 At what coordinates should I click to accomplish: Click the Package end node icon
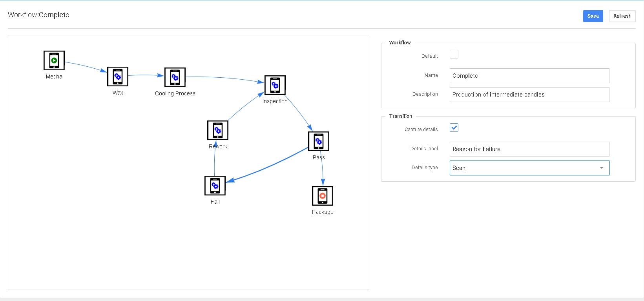pos(323,196)
